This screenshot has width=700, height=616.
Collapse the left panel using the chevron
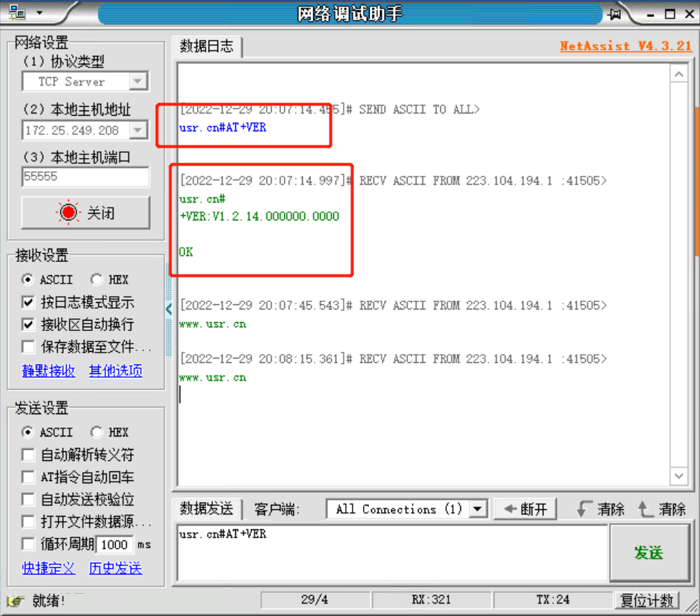point(169,309)
